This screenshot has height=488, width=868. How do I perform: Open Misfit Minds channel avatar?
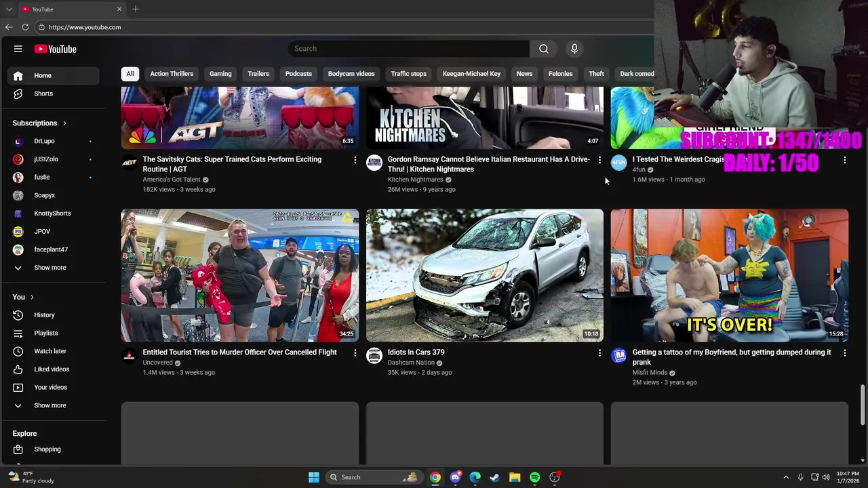click(619, 356)
